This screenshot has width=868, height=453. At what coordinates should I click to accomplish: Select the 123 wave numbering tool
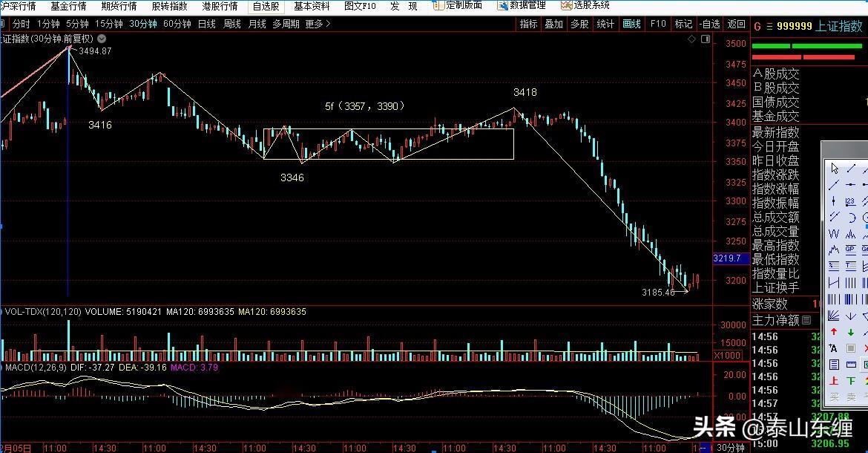tap(850, 201)
